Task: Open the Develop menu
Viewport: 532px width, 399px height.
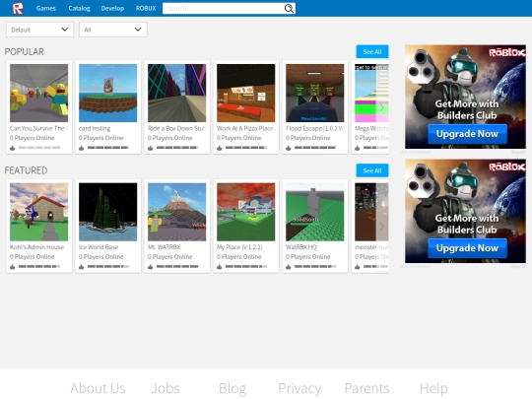Action: tap(112, 8)
